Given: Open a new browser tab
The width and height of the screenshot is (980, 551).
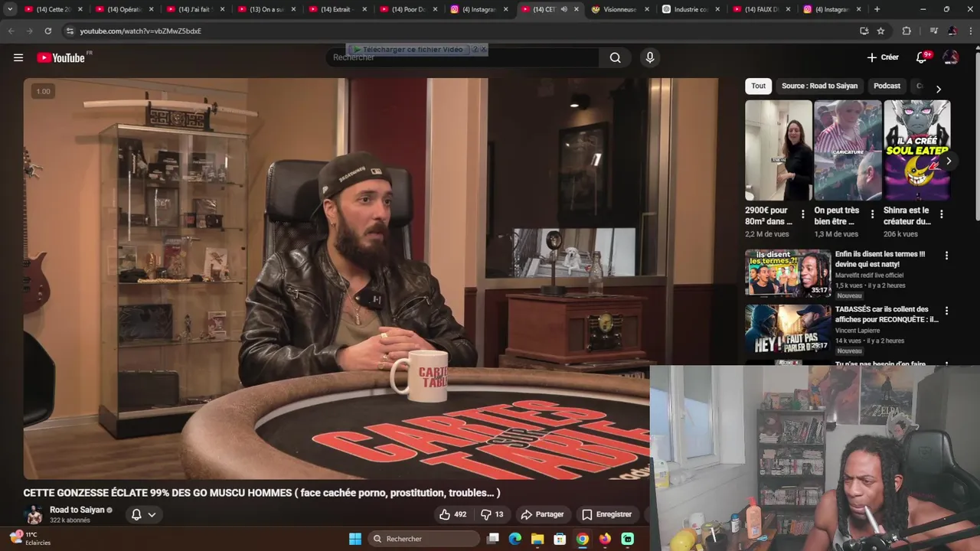Looking at the screenshot, I should click(877, 9).
